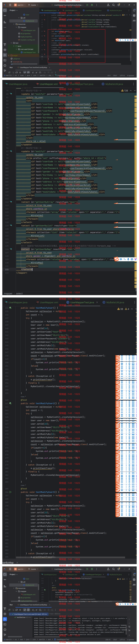This screenshot has height=644, width=139.
Task: Open Notifications bell in window showing 33:1
Action: click(x=134, y=10)
